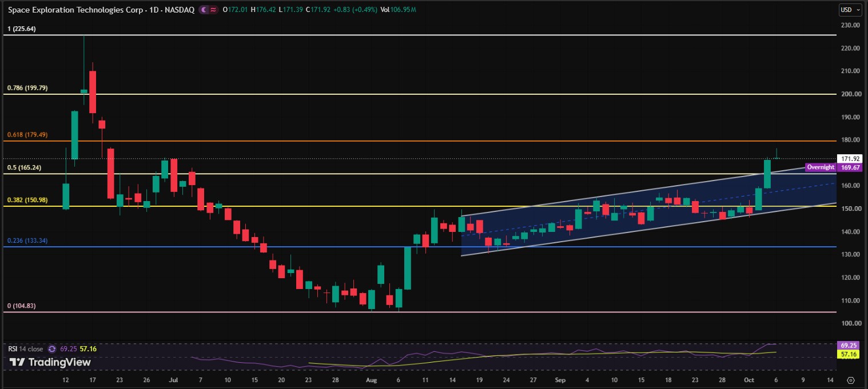Select the 0.5 (165.24) Fibonacci level label
Viewport: 868px width, 389px height.
point(24,168)
